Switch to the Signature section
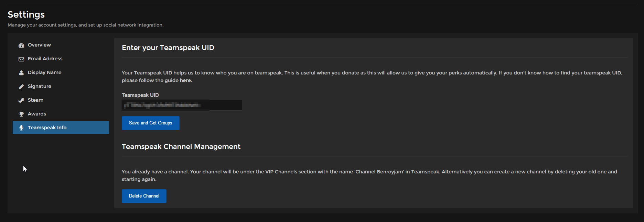Screen dimensions: 644x222 point(39,86)
